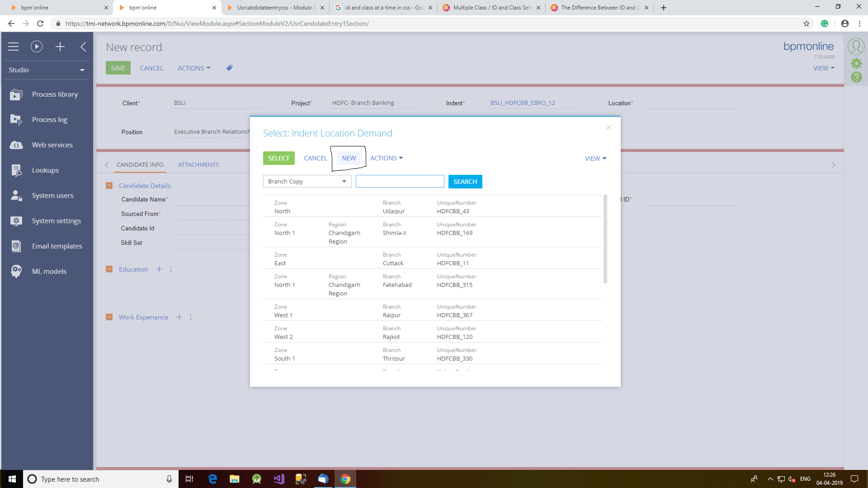Open the user profile avatar icon
868x488 pixels.
coord(856,46)
